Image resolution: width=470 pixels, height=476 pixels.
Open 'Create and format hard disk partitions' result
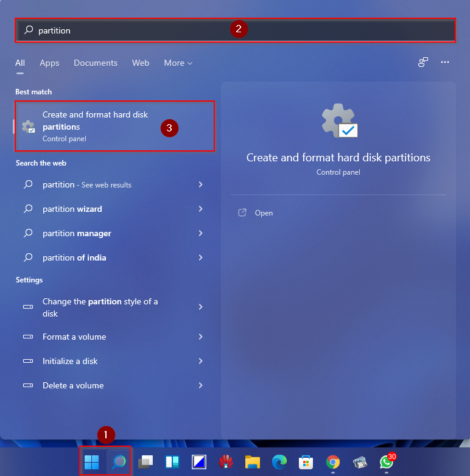(x=115, y=126)
